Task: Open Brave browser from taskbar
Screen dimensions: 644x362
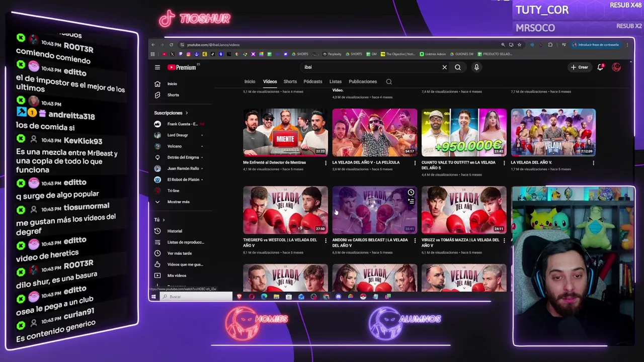Action: 239,297
